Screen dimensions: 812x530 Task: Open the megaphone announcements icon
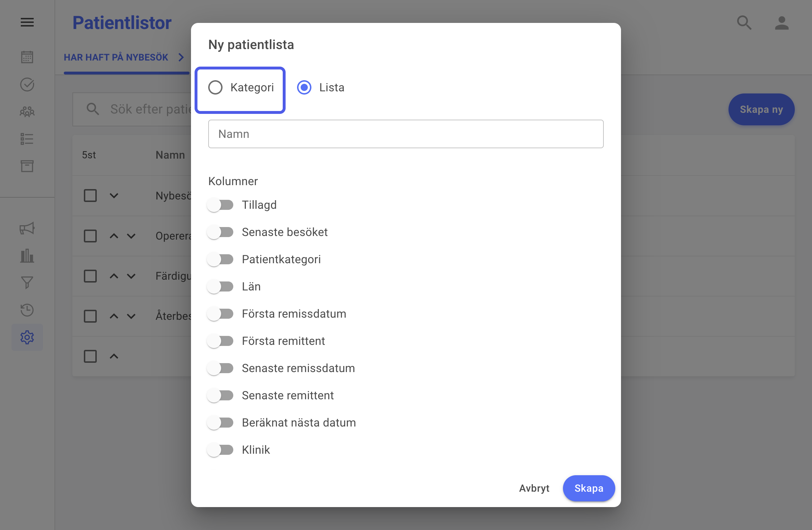(27, 228)
